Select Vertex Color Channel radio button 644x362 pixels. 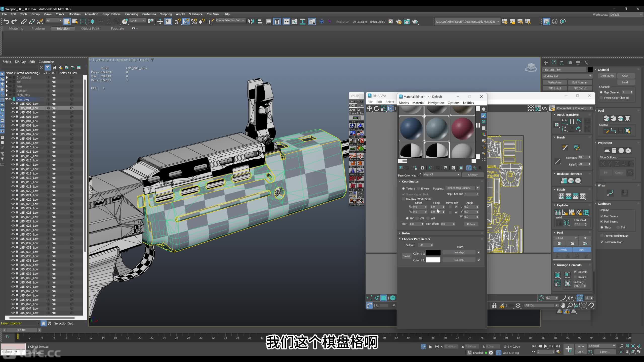[x=601, y=98]
